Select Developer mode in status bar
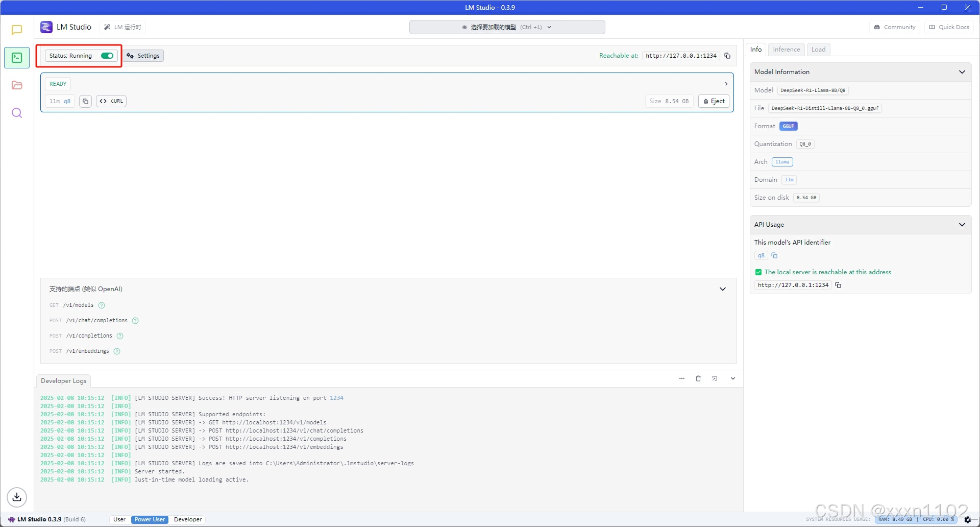This screenshot has width=980, height=527. click(x=188, y=519)
